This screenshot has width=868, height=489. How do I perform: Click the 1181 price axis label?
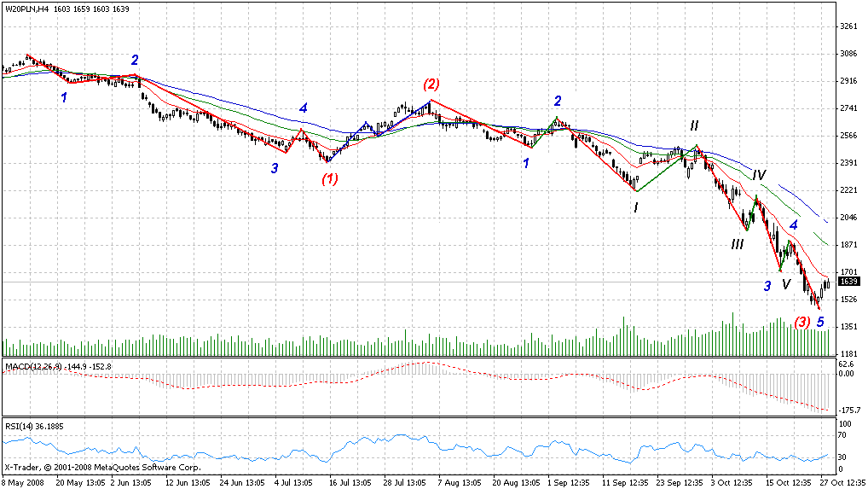(848, 353)
